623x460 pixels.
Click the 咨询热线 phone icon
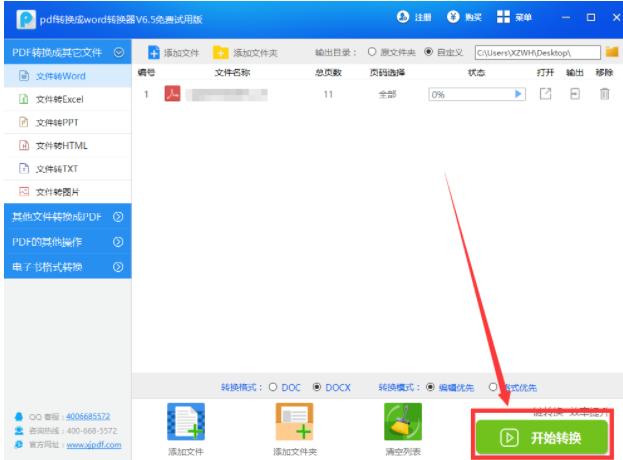19,431
